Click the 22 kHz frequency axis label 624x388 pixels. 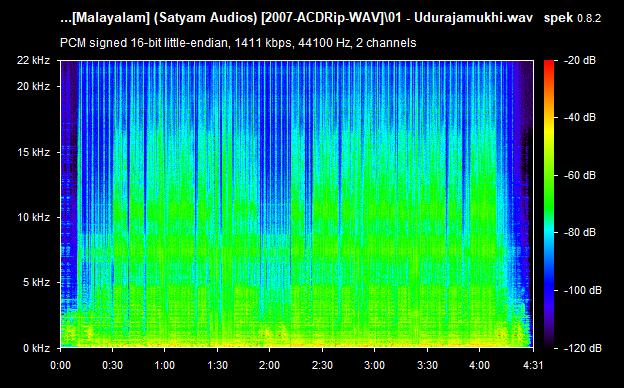33,60
